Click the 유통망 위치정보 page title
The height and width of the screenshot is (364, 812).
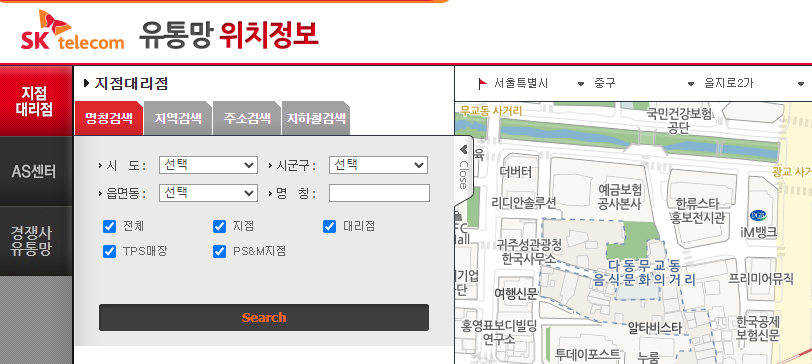228,35
